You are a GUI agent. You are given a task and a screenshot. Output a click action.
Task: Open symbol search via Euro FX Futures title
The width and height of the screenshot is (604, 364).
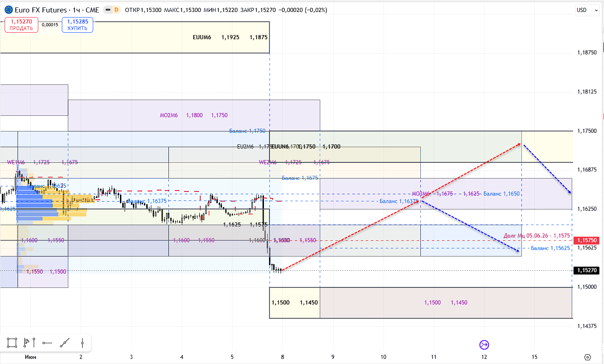42,10
